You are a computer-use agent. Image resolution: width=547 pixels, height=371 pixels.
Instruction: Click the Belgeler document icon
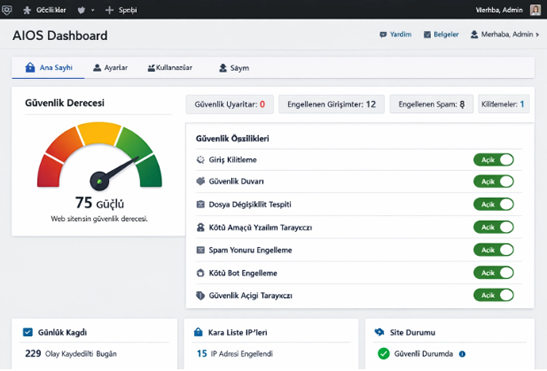coord(427,35)
